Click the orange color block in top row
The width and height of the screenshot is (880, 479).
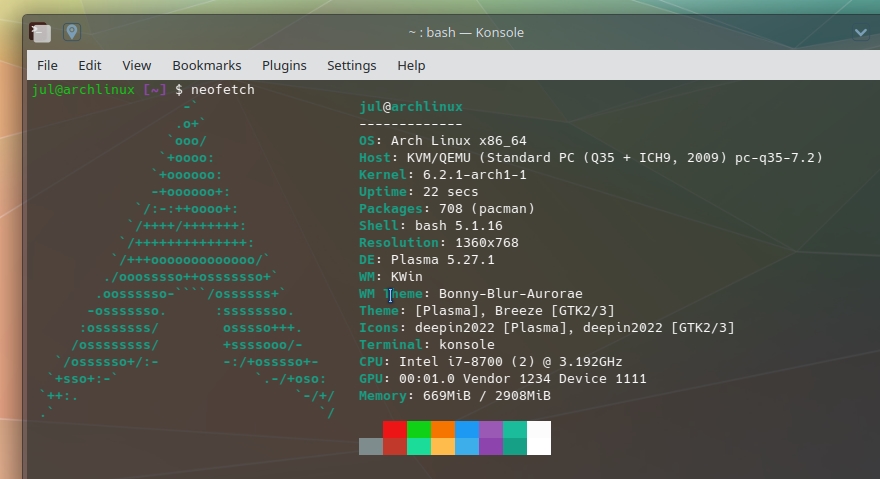[x=443, y=429]
